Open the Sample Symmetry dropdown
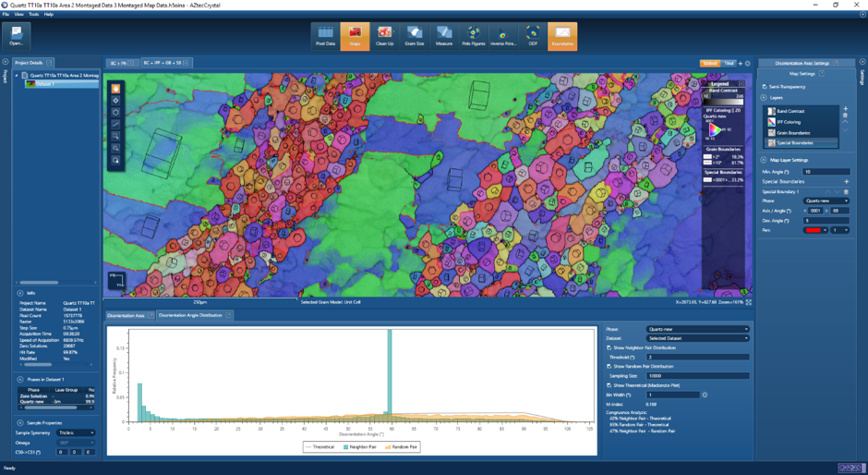868x475 pixels. pos(77,432)
